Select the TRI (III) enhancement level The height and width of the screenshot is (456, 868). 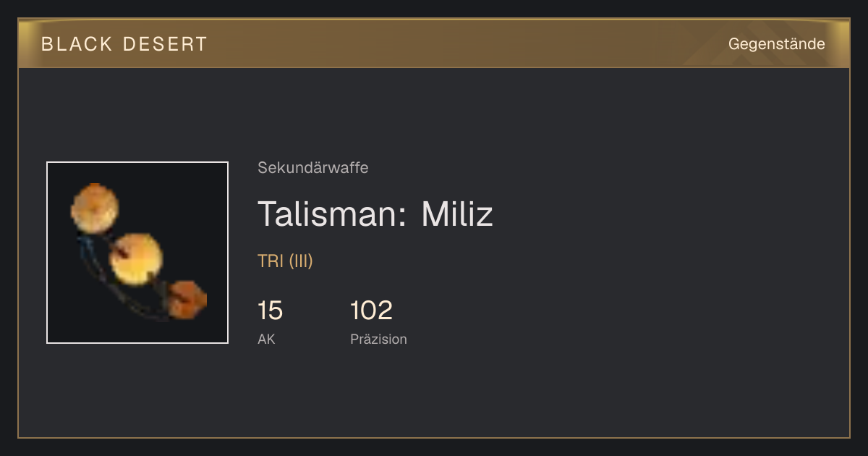(285, 261)
